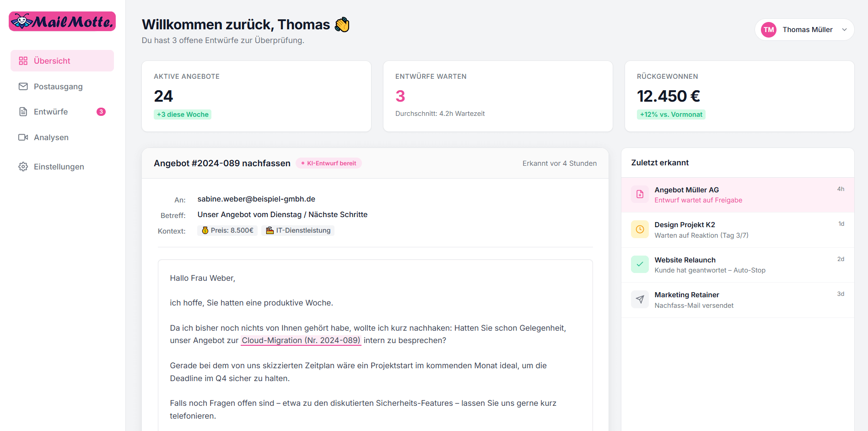Click the paper plane icon for Marketing Retainer
The height and width of the screenshot is (431, 868).
[640, 300]
